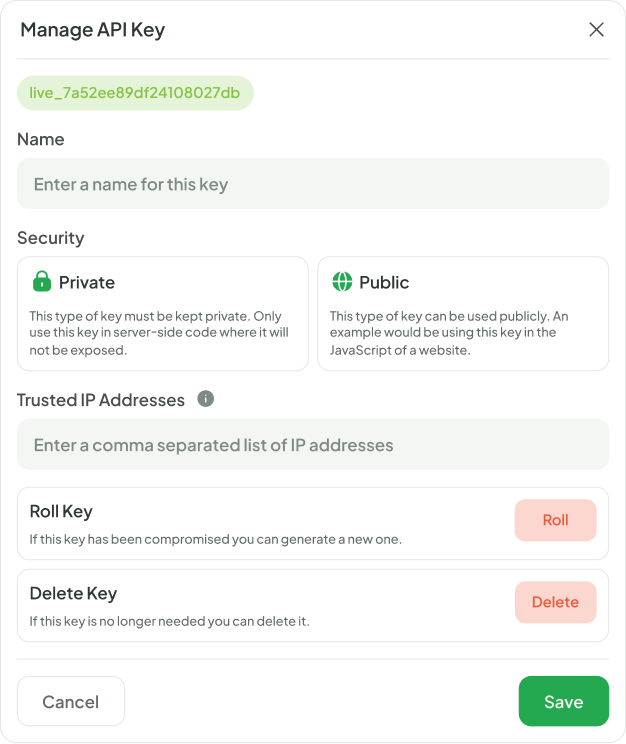Focus the key name input field
This screenshot has width=626, height=744.
(313, 184)
